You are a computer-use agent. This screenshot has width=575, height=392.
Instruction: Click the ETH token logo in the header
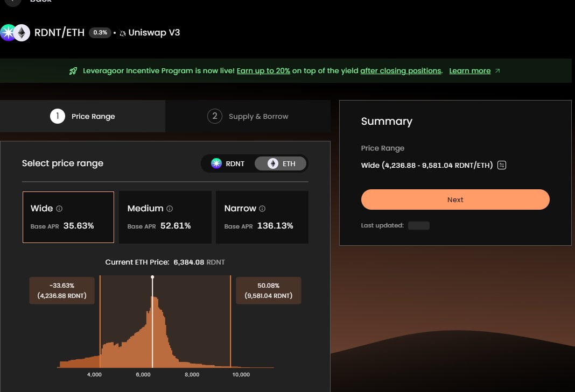[x=22, y=33]
